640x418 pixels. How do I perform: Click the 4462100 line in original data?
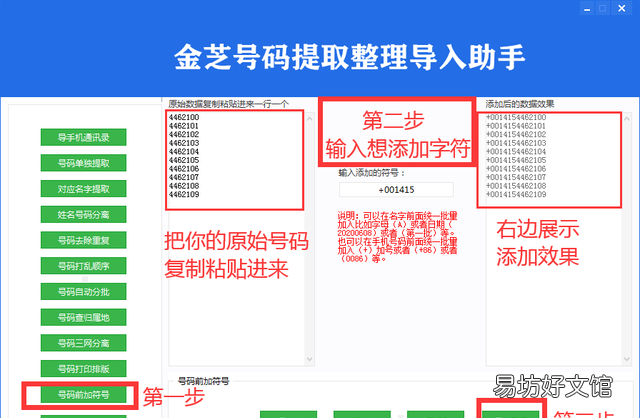click(x=184, y=118)
